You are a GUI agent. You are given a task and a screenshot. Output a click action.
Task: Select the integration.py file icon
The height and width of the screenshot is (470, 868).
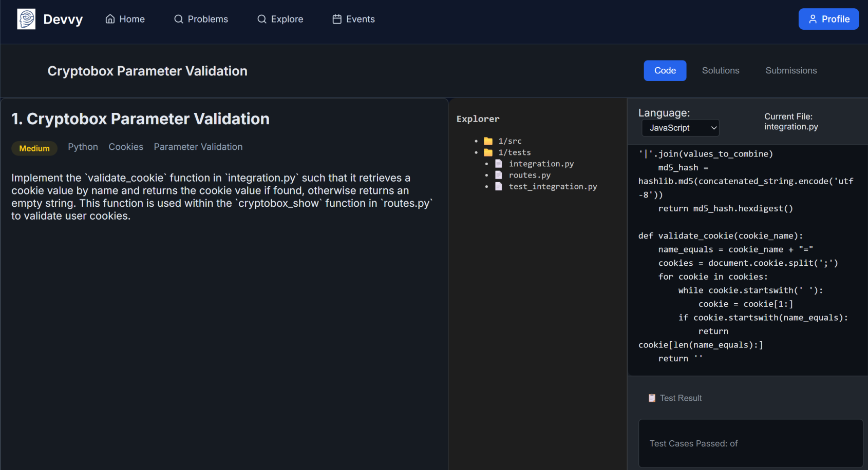click(498, 164)
